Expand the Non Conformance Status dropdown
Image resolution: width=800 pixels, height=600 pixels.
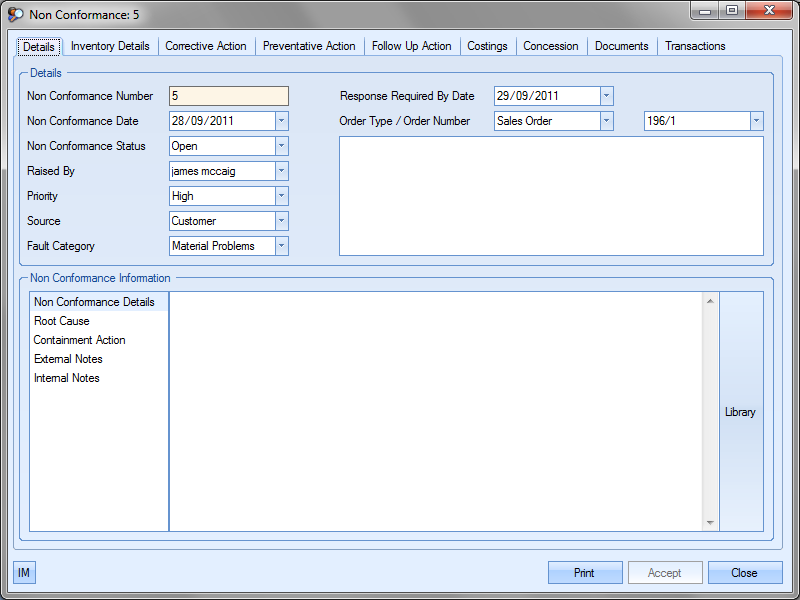[281, 146]
